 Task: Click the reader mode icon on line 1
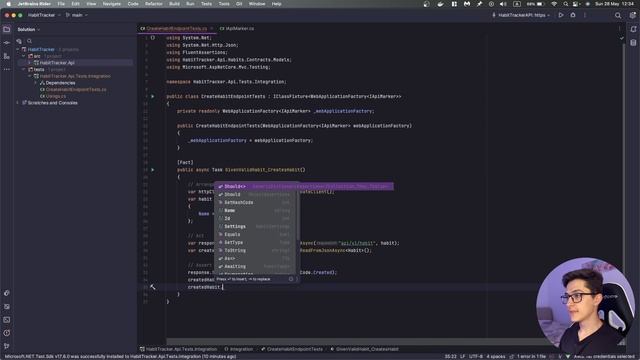click(153, 38)
